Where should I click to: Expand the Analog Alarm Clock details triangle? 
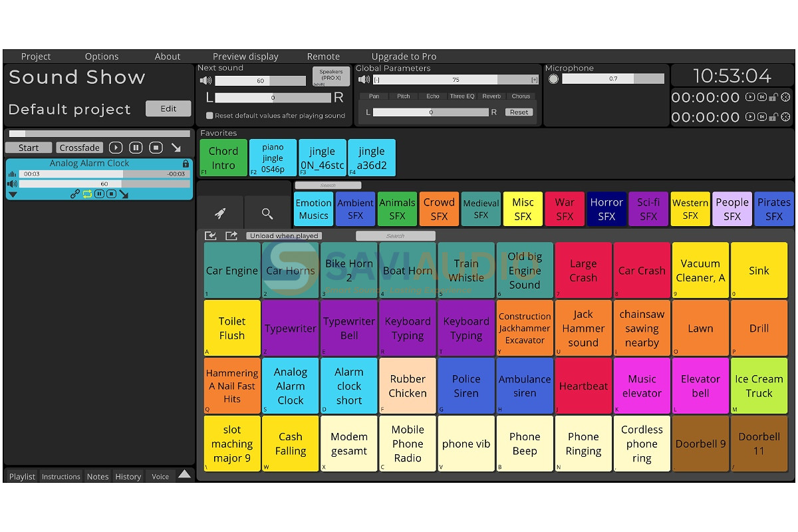point(12,195)
